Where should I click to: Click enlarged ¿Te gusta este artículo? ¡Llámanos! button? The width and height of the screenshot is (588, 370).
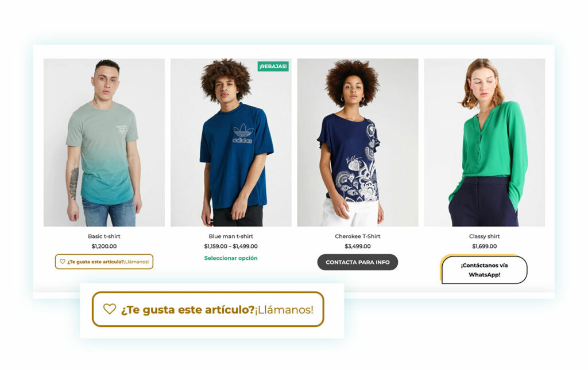click(x=208, y=309)
